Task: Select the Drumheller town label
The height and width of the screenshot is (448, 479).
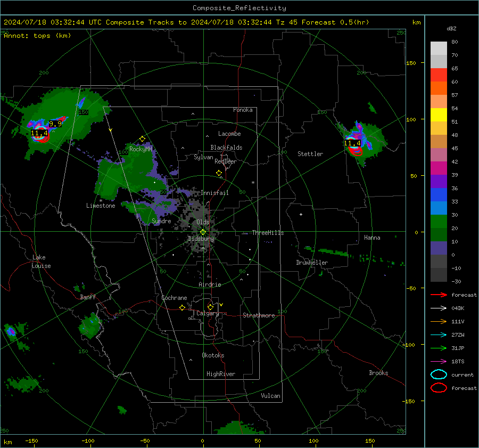Action: 312,263
